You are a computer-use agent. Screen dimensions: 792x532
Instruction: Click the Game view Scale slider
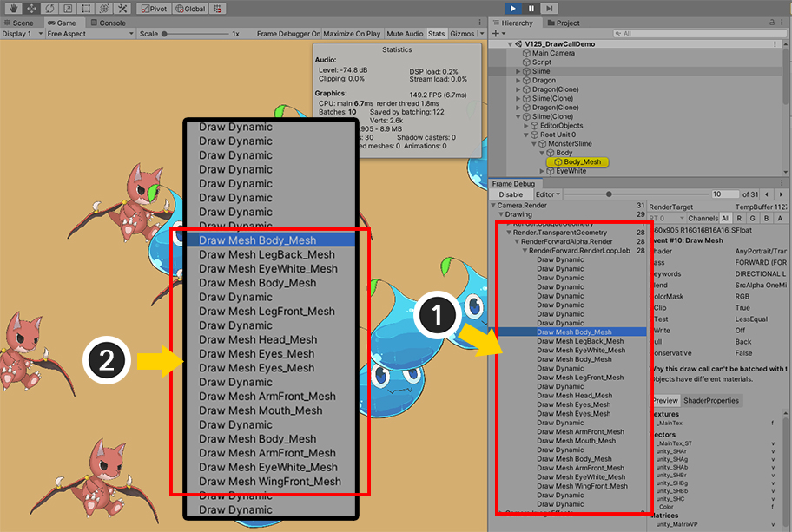click(x=196, y=34)
